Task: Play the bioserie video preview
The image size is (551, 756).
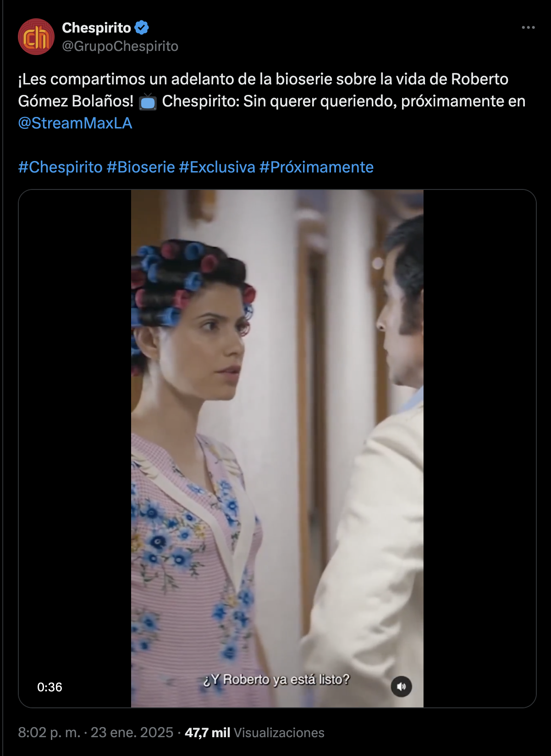Action: click(x=277, y=448)
